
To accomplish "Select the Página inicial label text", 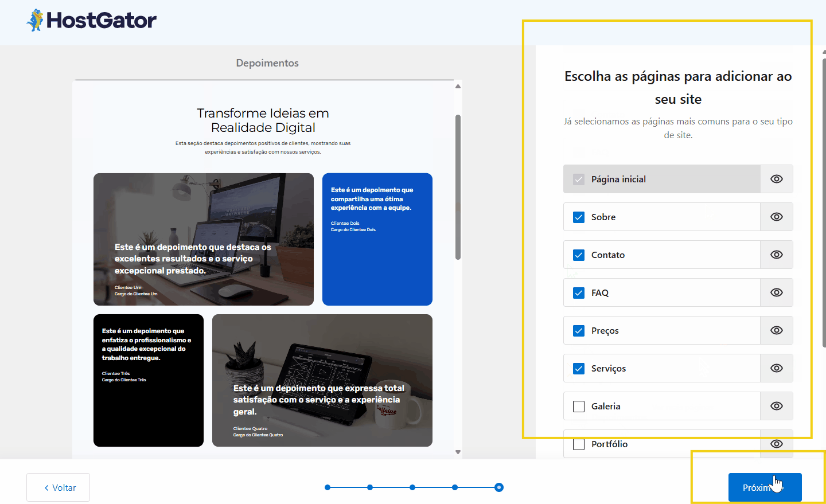I will pyautogui.click(x=618, y=179).
